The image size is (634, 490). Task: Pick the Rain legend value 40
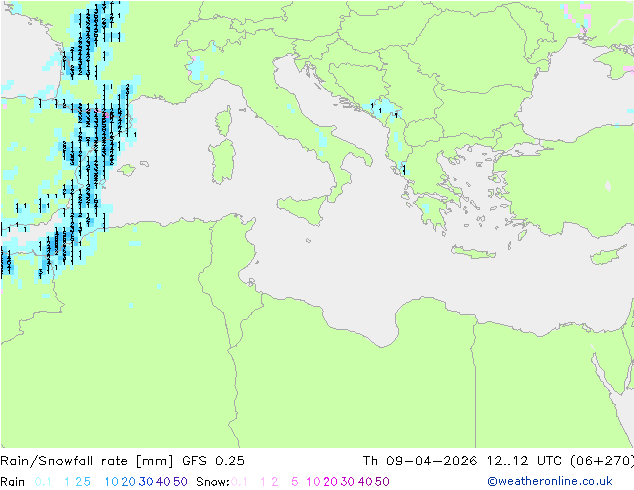(x=163, y=482)
